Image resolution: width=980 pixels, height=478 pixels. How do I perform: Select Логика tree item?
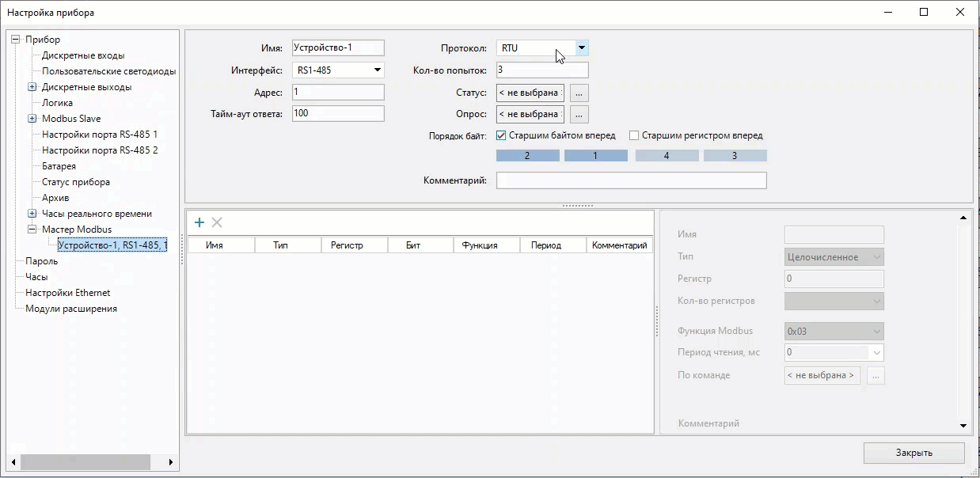[x=57, y=103]
